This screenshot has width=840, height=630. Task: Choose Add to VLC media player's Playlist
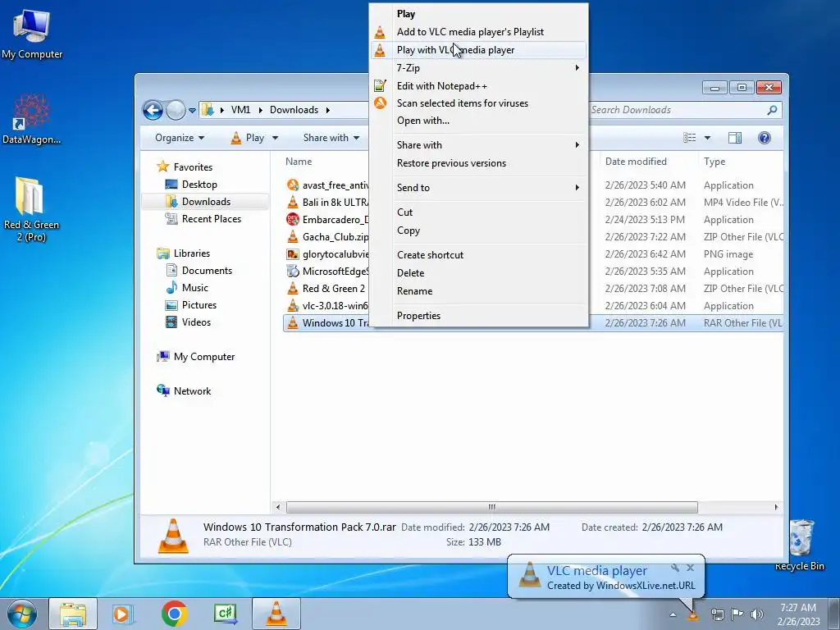point(478,32)
